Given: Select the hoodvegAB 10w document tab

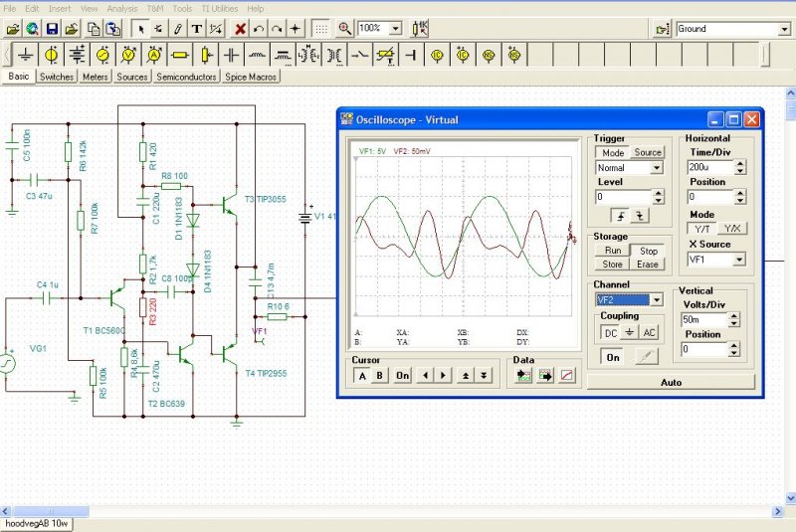Looking at the screenshot, I should (x=37, y=524).
